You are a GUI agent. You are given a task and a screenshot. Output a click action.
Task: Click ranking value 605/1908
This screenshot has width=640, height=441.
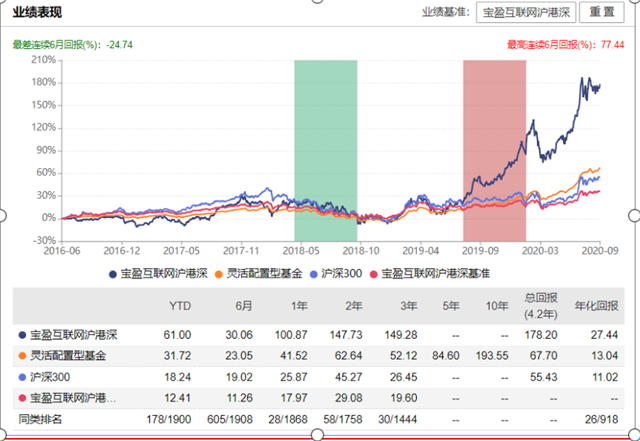230,419
